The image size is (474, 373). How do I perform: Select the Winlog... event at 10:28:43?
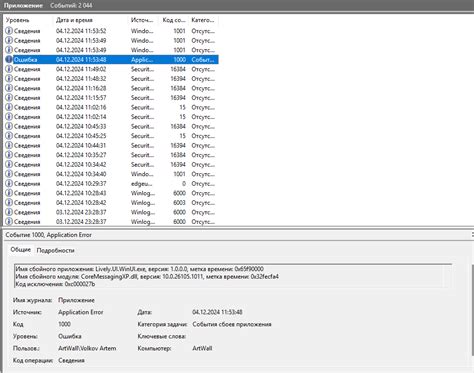111,193
